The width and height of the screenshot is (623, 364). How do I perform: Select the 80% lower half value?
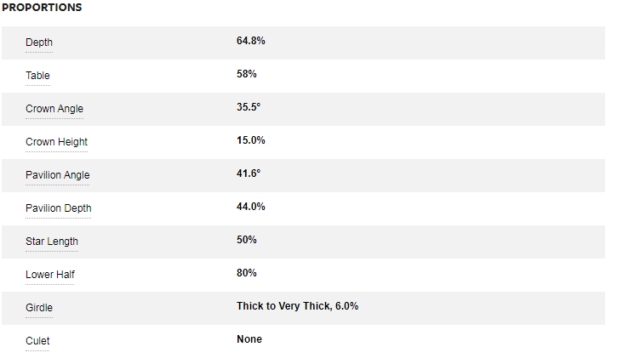[x=247, y=273]
